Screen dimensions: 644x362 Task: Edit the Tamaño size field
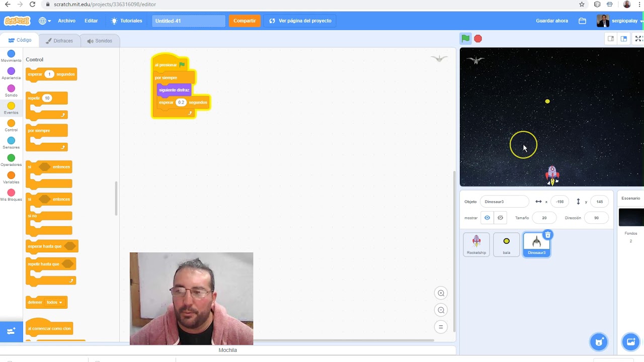point(544,218)
